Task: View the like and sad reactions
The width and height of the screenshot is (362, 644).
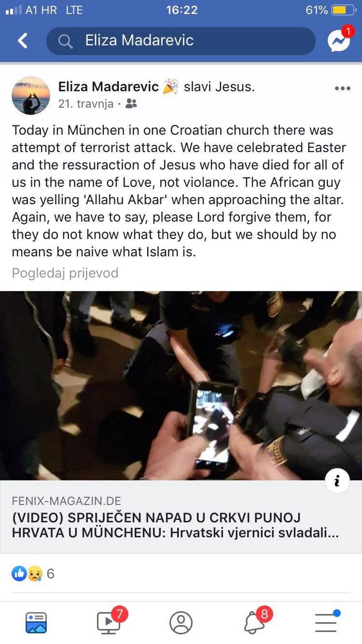Action: (x=27, y=574)
